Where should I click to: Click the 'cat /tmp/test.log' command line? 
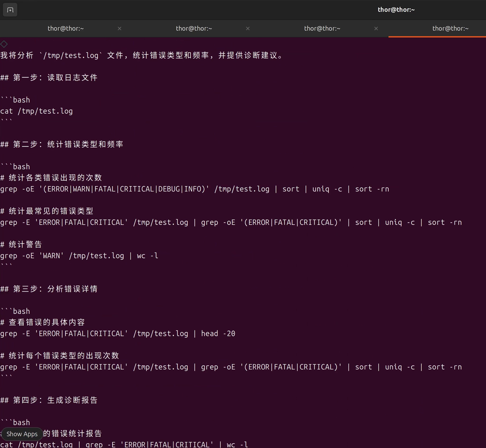click(x=37, y=111)
